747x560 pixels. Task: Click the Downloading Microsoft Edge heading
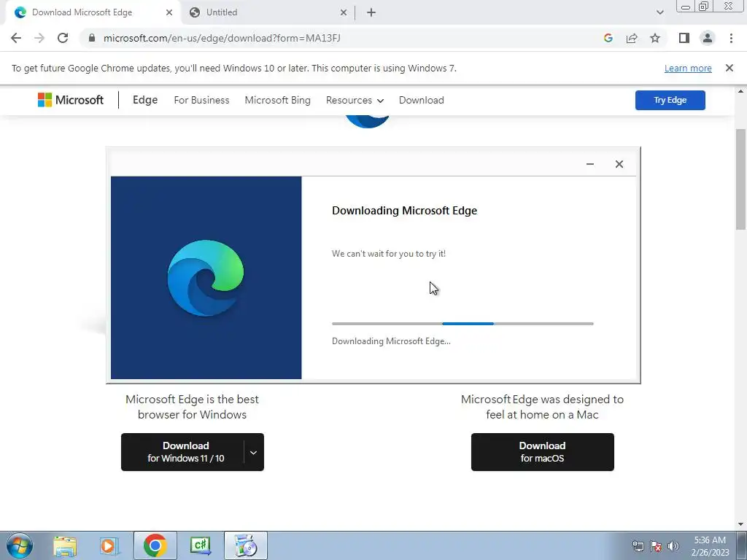point(404,211)
